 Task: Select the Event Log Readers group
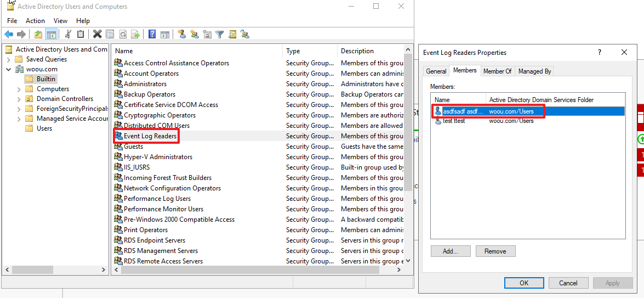[x=150, y=136]
